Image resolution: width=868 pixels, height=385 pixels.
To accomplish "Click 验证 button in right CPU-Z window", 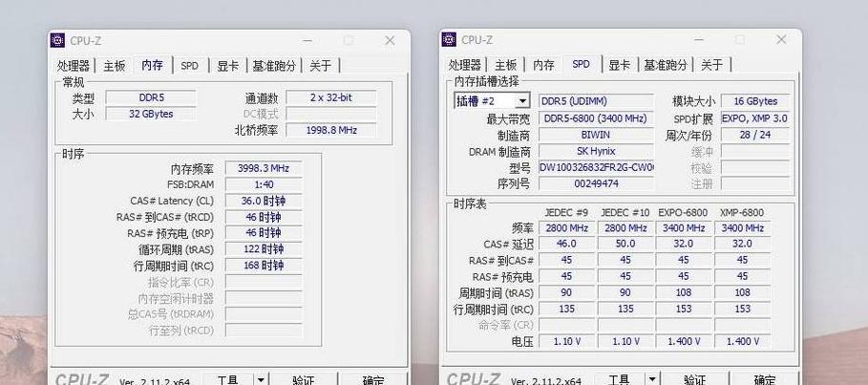I will point(695,379).
